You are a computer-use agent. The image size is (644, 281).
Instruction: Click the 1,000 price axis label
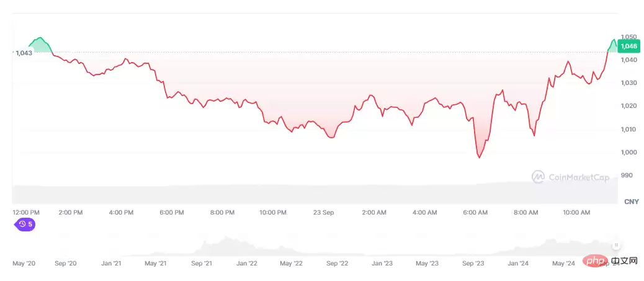pyautogui.click(x=628, y=153)
